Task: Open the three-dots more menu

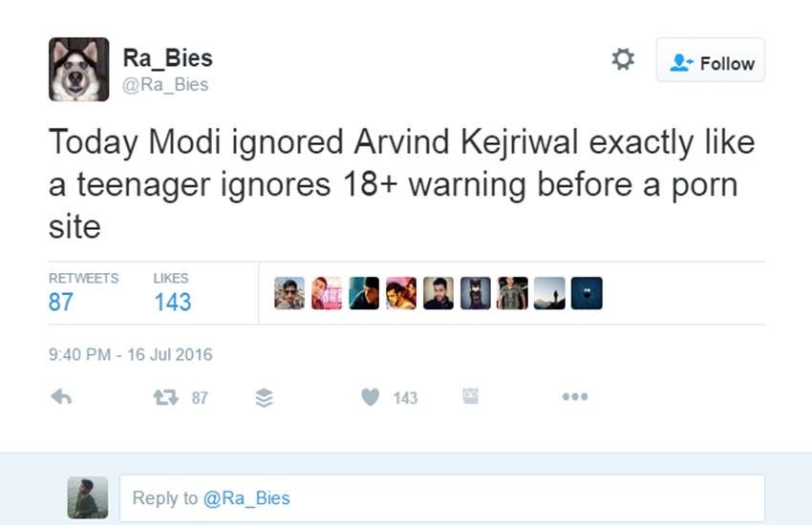Action: [575, 397]
